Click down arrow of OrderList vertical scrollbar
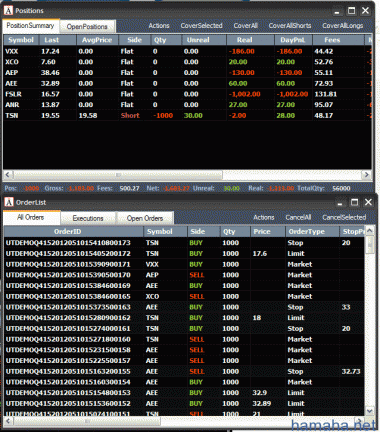The height and width of the screenshot is (432, 380). click(x=369, y=411)
